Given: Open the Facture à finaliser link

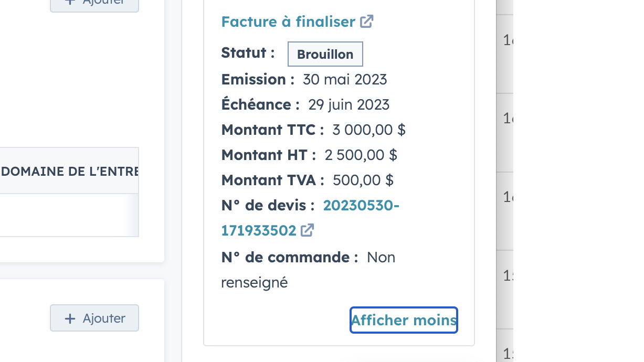Looking at the screenshot, I should click(x=288, y=22).
